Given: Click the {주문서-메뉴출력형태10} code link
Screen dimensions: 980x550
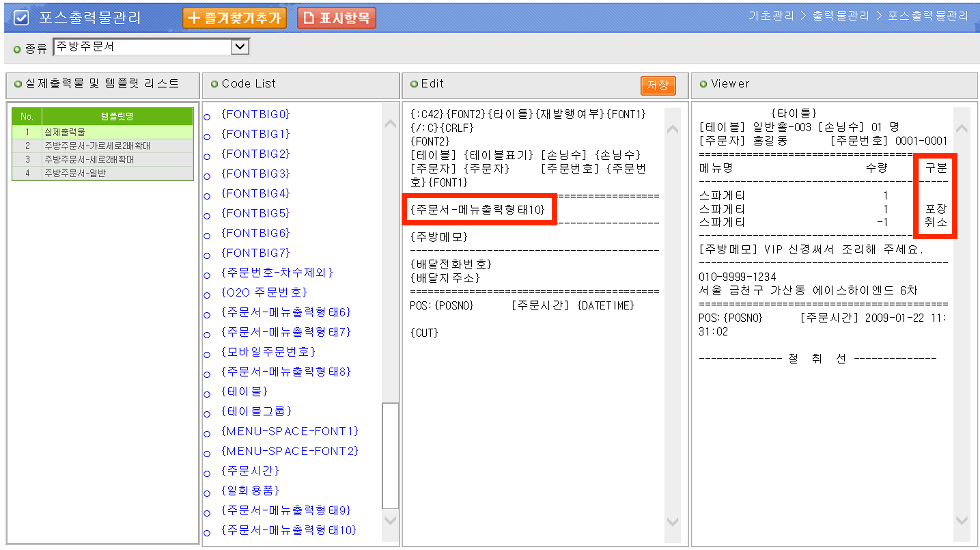Looking at the screenshot, I should (x=288, y=530).
